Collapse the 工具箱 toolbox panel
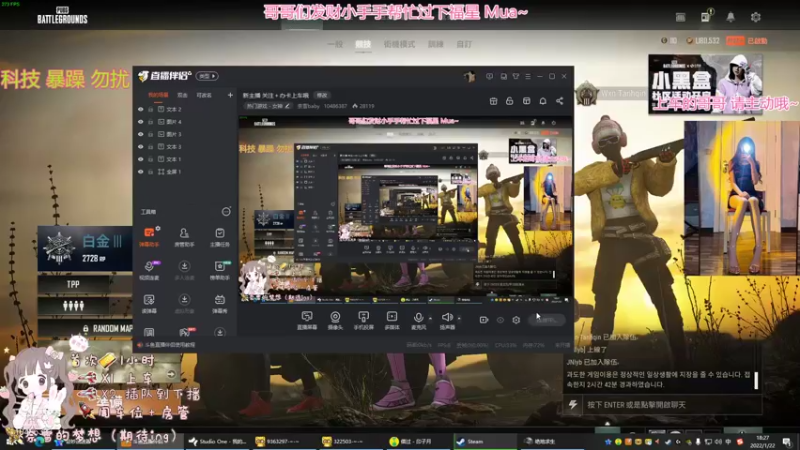800x450 pixels. pos(226,211)
